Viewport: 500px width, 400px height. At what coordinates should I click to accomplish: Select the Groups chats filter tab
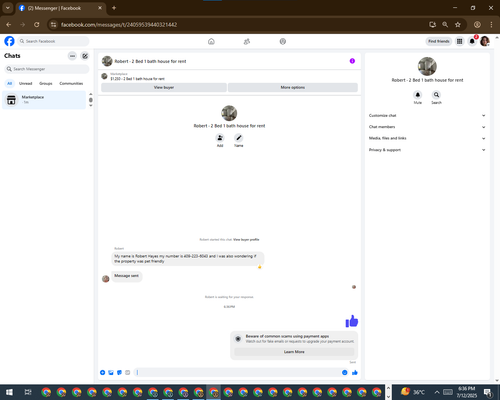click(46, 83)
